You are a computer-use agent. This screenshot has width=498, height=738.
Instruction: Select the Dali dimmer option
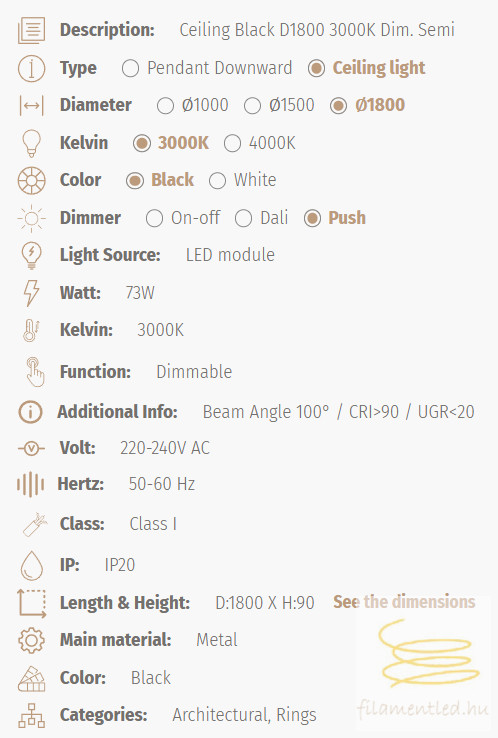click(261, 218)
